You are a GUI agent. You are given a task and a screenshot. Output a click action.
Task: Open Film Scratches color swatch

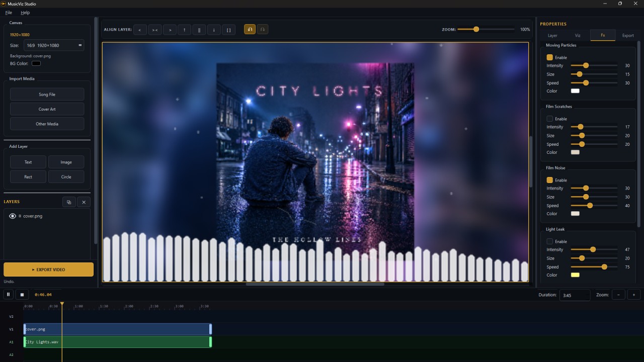575,152
